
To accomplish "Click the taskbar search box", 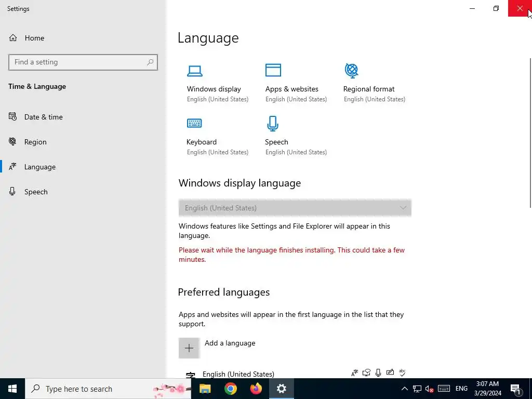I will click(108, 389).
